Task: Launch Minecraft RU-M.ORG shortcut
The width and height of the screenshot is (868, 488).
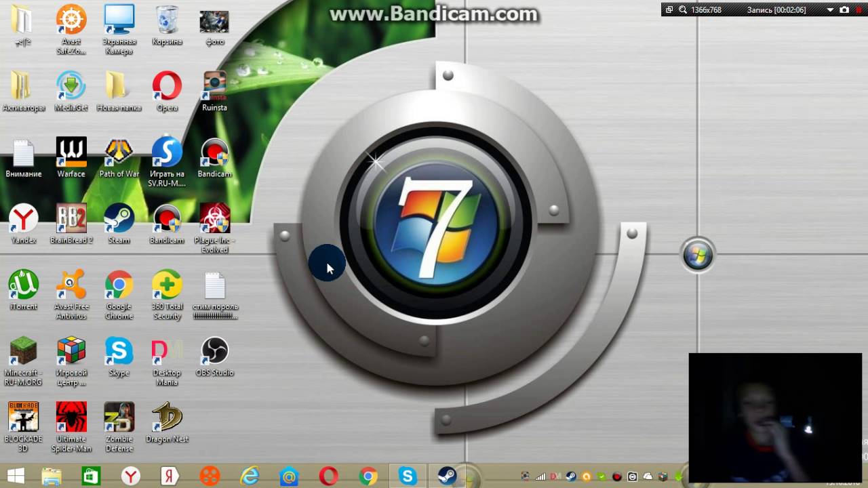Action: (x=24, y=361)
